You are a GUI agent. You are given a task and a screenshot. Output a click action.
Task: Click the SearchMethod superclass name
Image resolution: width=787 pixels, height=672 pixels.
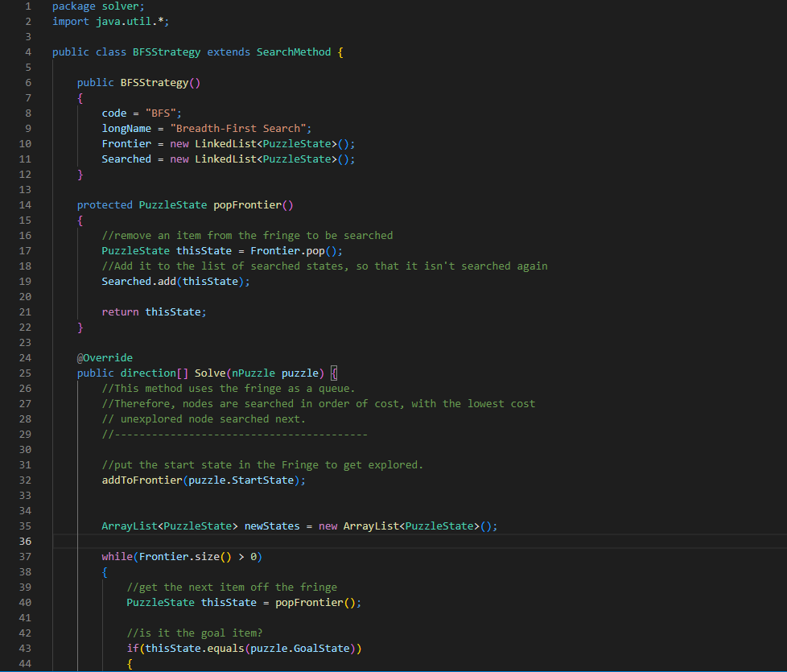point(293,52)
